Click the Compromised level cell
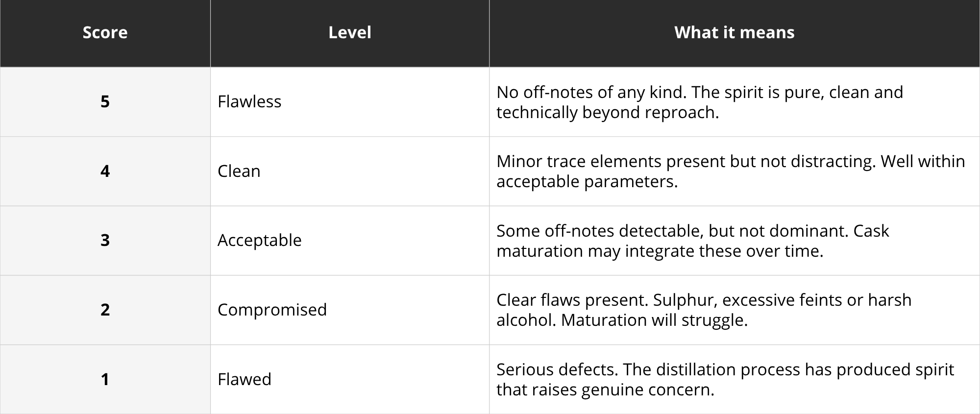This screenshot has width=980, height=414. tap(350, 310)
